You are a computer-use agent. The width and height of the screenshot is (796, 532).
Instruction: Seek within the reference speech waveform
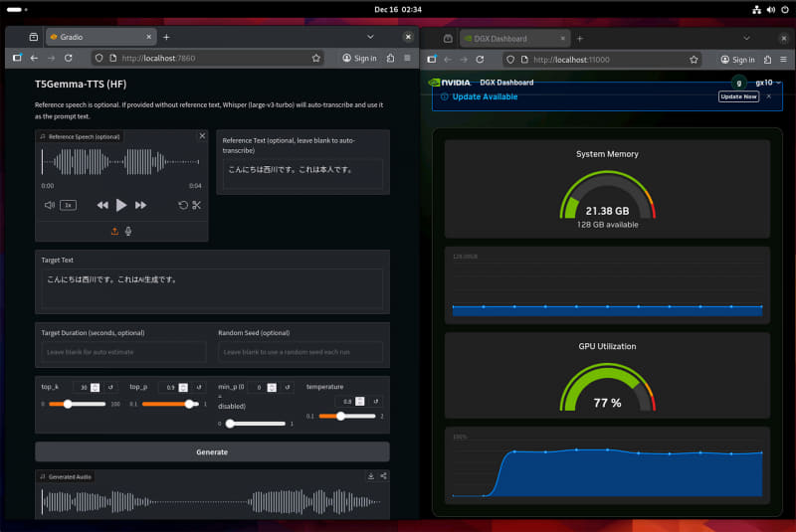[x=120, y=162]
